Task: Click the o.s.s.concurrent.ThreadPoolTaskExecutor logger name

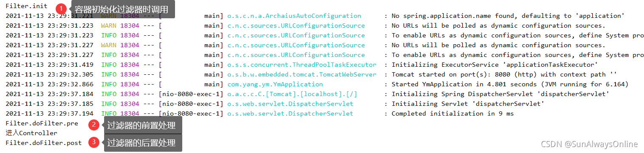Action: (x=302, y=65)
